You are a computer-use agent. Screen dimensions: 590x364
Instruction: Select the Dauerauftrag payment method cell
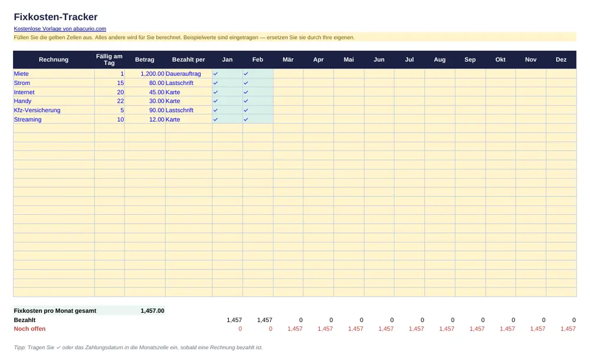click(189, 74)
